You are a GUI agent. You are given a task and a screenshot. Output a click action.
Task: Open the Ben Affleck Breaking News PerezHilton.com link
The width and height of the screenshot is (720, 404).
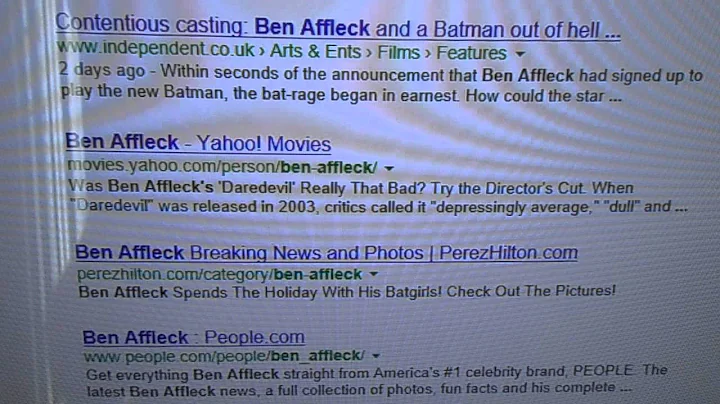[326, 252]
